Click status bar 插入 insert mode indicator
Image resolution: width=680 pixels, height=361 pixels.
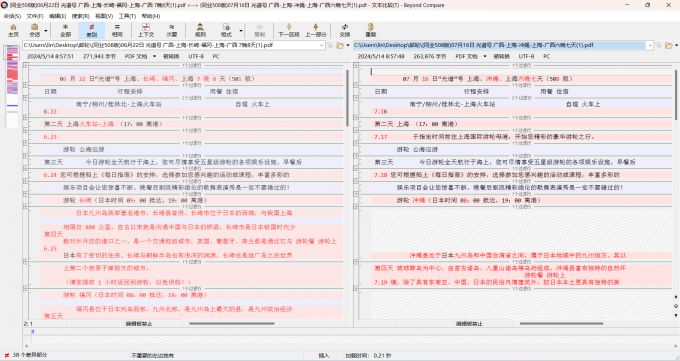(x=324, y=355)
